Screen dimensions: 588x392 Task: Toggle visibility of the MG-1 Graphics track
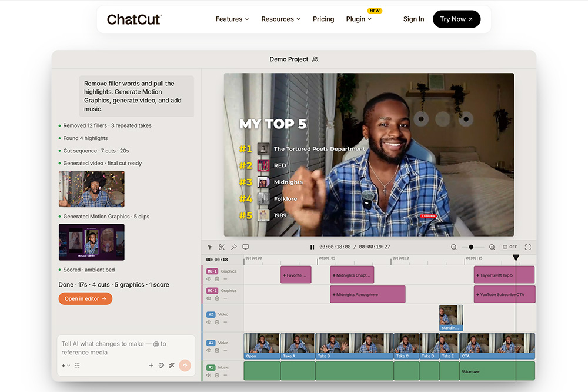point(209,279)
